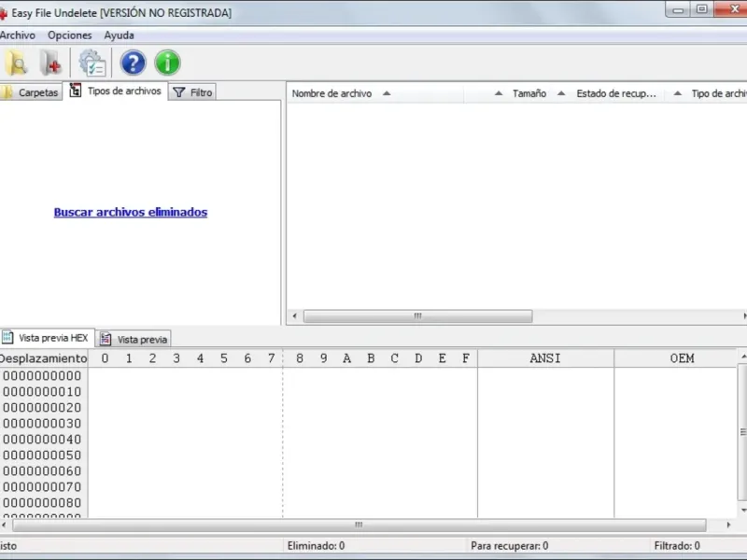The height and width of the screenshot is (560, 747).
Task: Click Eliminado: 0 in status bar
Action: tap(316, 546)
